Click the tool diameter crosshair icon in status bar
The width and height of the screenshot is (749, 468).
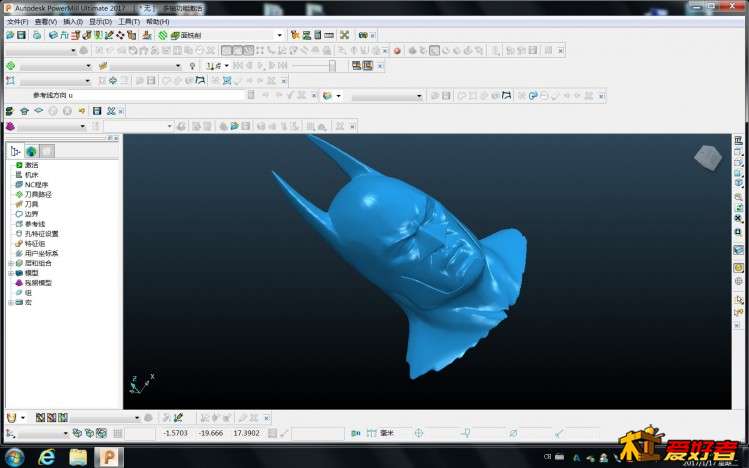[419, 433]
